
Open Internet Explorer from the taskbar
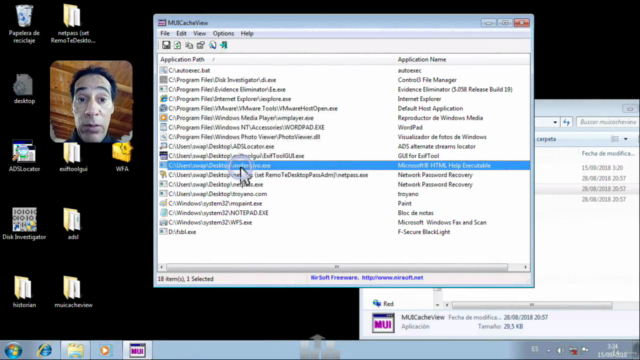44,351
